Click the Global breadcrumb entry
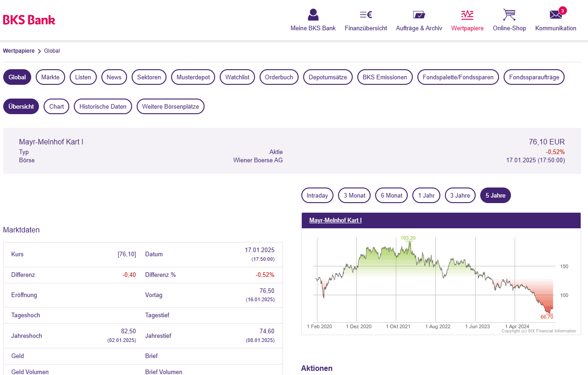 (x=52, y=51)
